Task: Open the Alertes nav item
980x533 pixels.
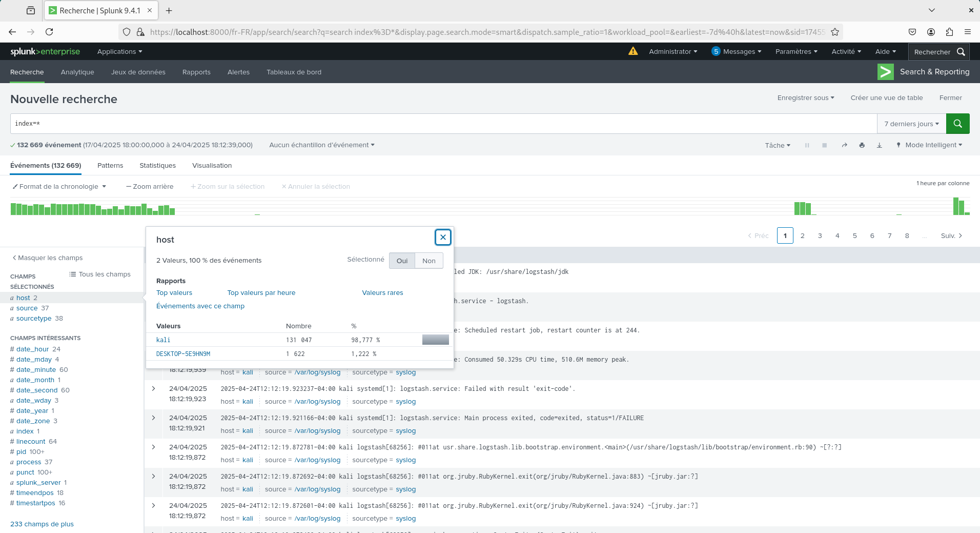Action: pyautogui.click(x=238, y=72)
